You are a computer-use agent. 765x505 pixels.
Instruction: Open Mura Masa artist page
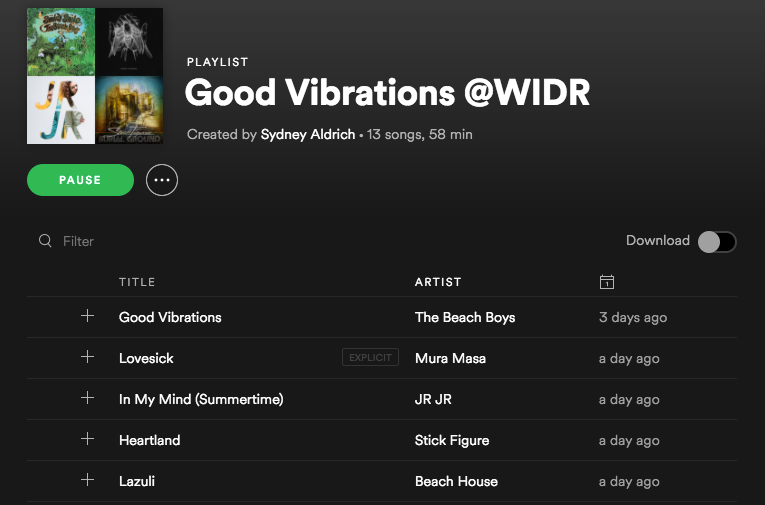450,358
